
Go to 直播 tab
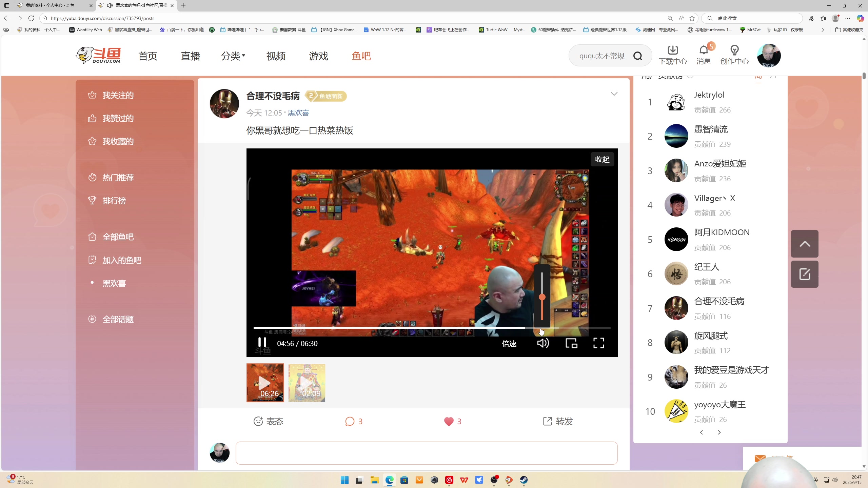pos(191,56)
